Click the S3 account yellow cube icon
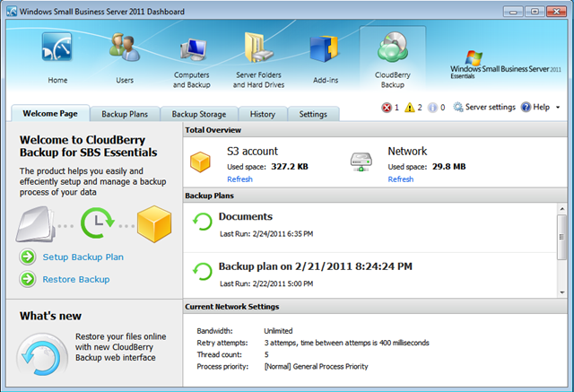The width and height of the screenshot is (574, 392). 200,161
